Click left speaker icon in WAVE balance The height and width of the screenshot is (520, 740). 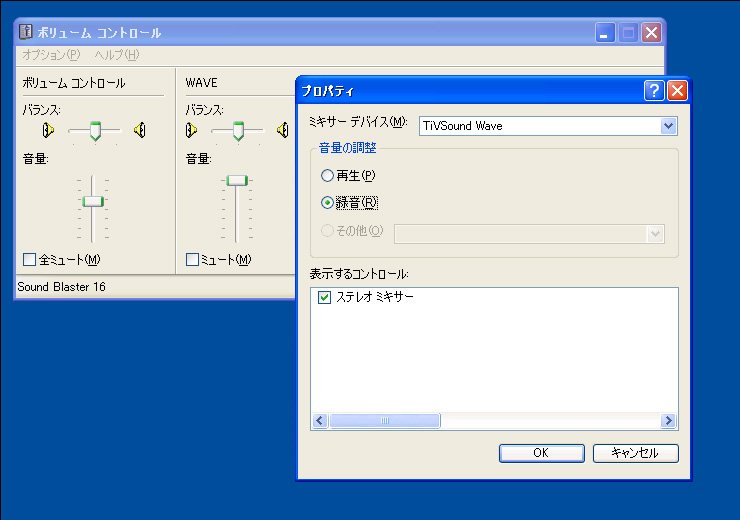point(191,130)
